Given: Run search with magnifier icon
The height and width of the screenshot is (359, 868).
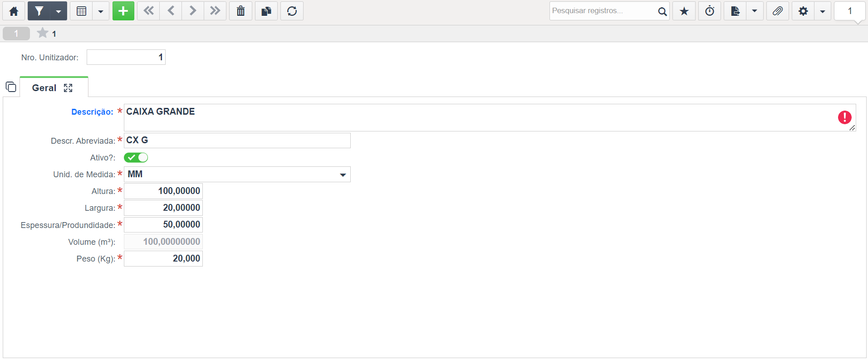Looking at the screenshot, I should [662, 11].
